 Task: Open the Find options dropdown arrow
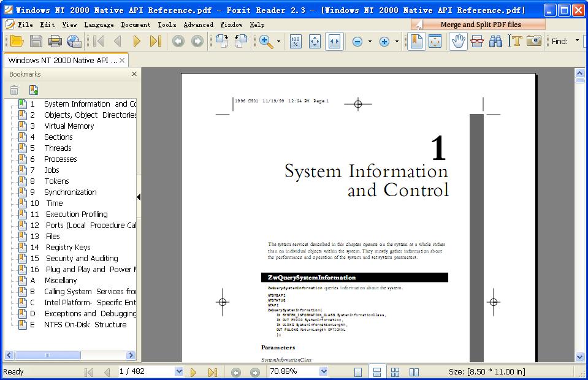tap(577, 40)
